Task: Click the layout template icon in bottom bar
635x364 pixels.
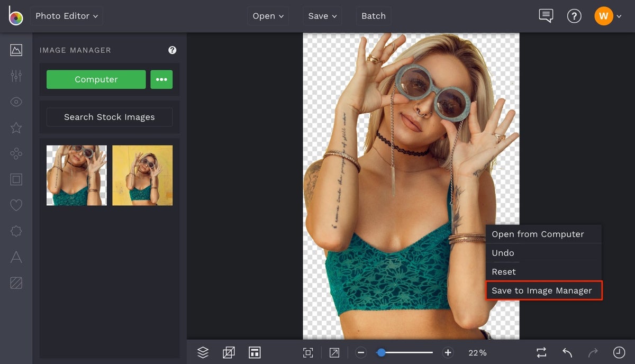Action: (x=255, y=352)
